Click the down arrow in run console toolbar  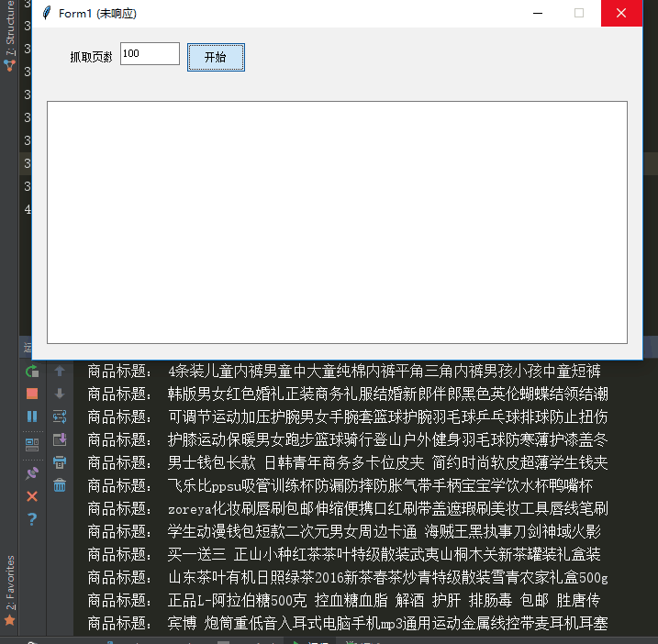pyautogui.click(x=60, y=394)
